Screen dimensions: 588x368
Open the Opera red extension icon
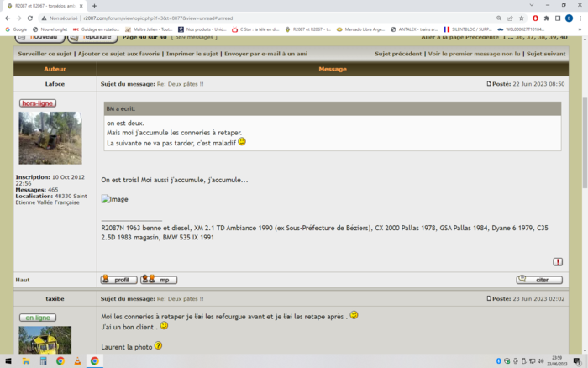coord(535,18)
